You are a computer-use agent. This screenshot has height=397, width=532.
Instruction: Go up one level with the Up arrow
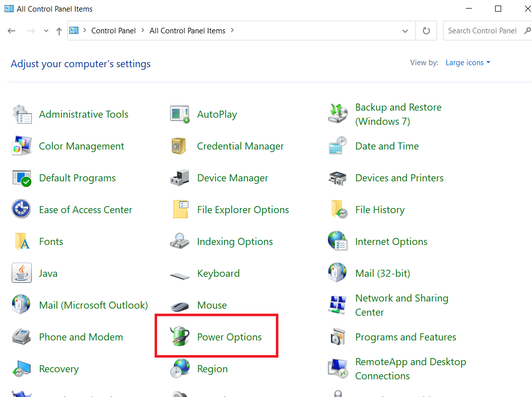59,31
